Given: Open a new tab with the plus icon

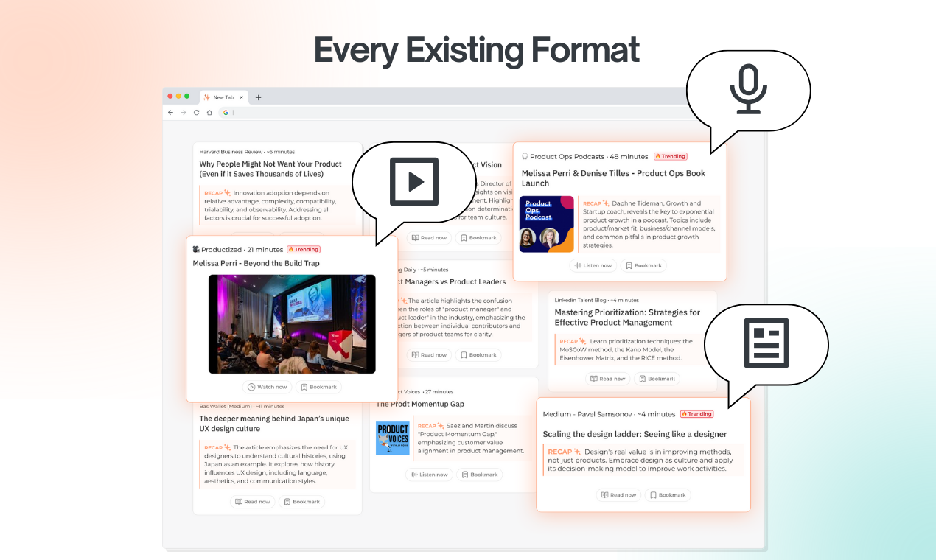Looking at the screenshot, I should point(258,97).
